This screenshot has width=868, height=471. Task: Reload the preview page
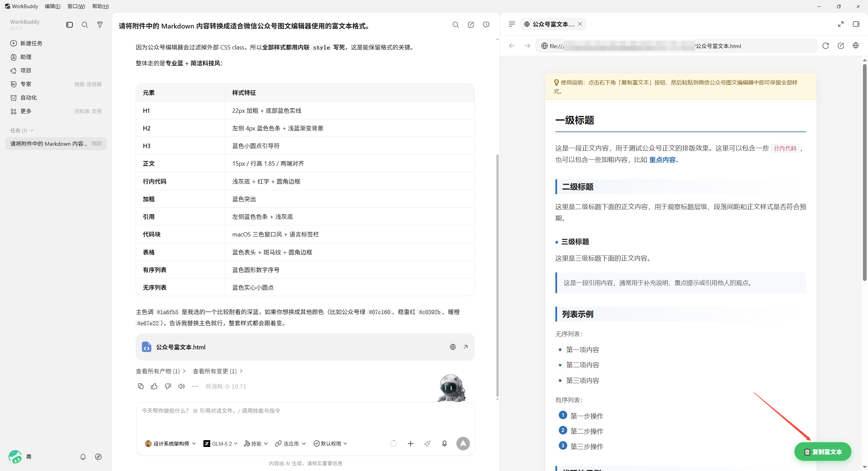[x=826, y=46]
